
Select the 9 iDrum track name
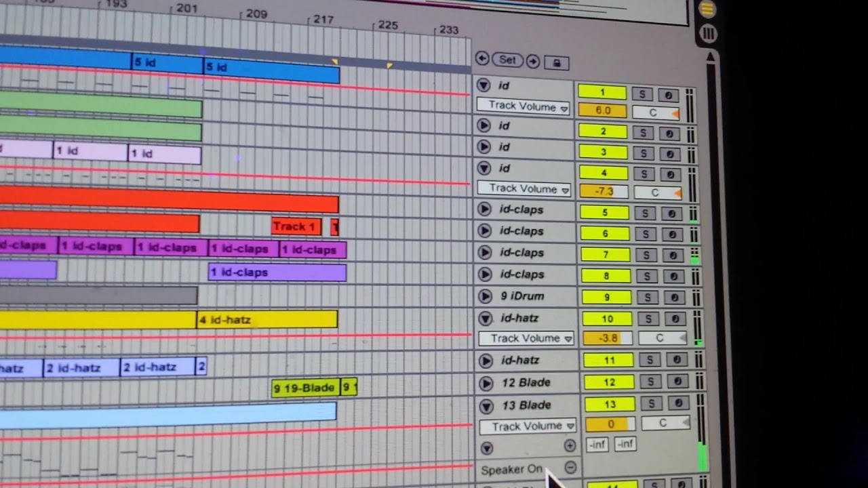(x=522, y=296)
